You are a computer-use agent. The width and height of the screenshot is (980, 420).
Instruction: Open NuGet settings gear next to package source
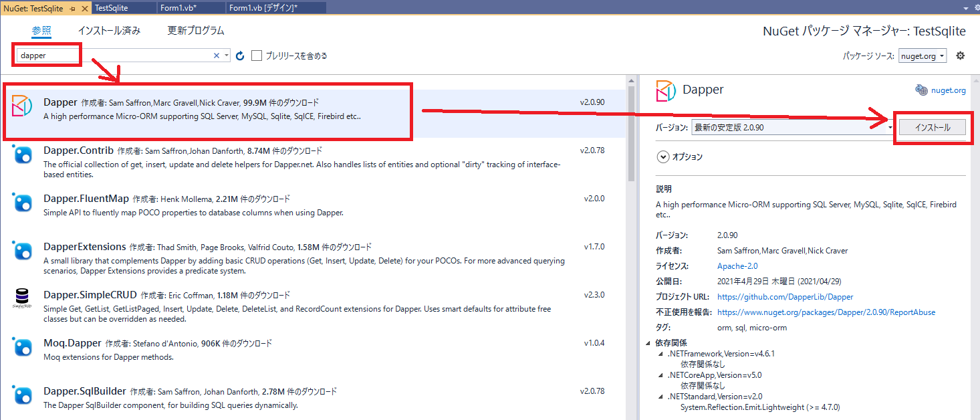[x=961, y=56]
